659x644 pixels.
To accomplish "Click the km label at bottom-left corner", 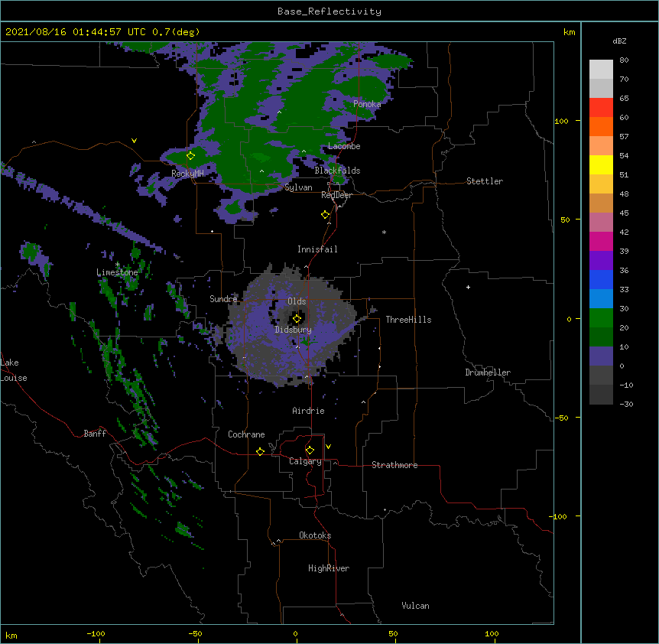I will click(11, 635).
